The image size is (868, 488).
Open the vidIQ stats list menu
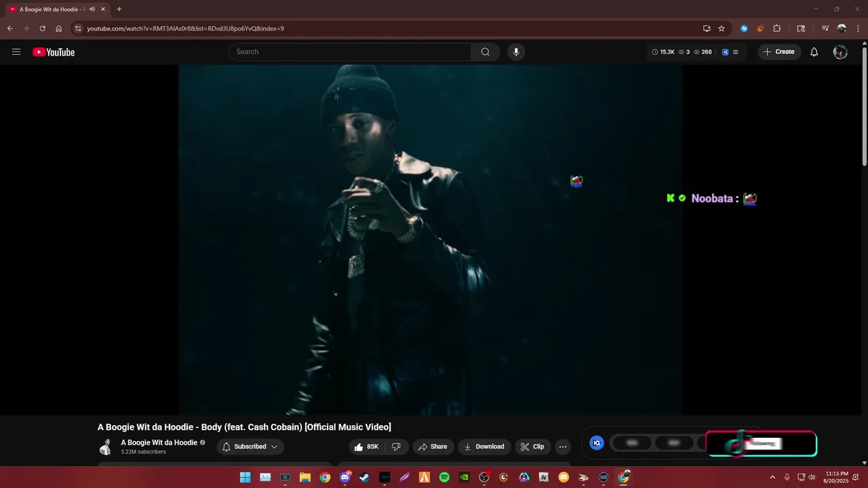[x=736, y=52]
